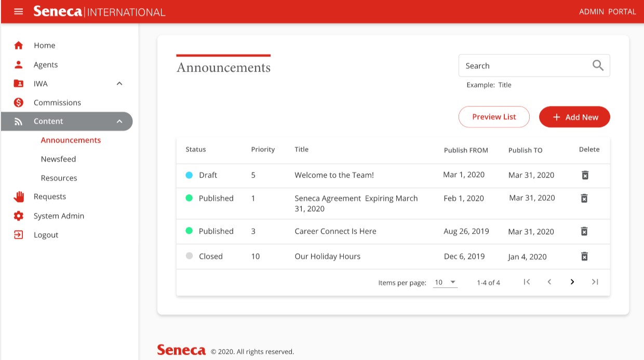Sort by the Priority column header
Image resolution: width=644 pixels, height=360 pixels.
tap(263, 150)
